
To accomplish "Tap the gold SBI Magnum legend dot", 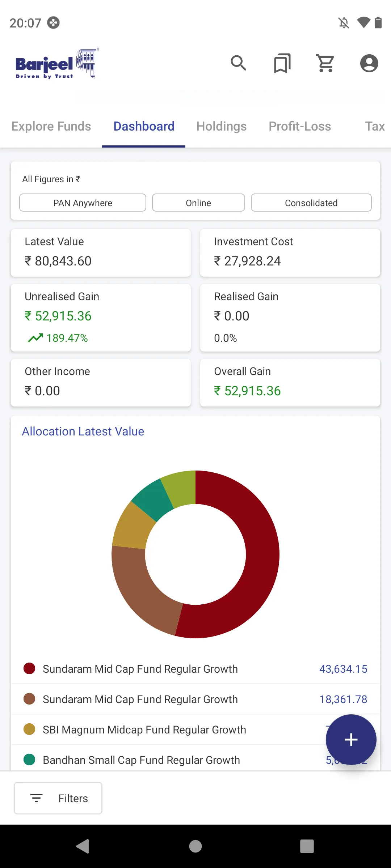I will 29,729.
